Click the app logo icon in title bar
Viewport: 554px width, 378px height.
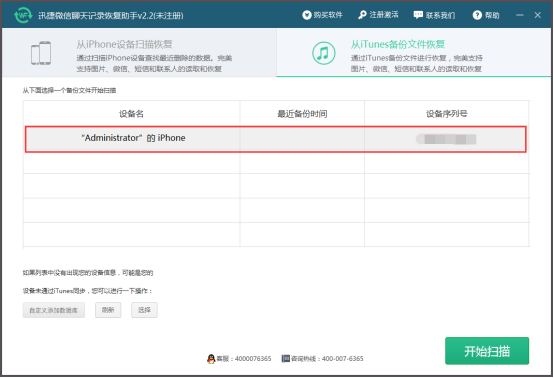pos(23,15)
